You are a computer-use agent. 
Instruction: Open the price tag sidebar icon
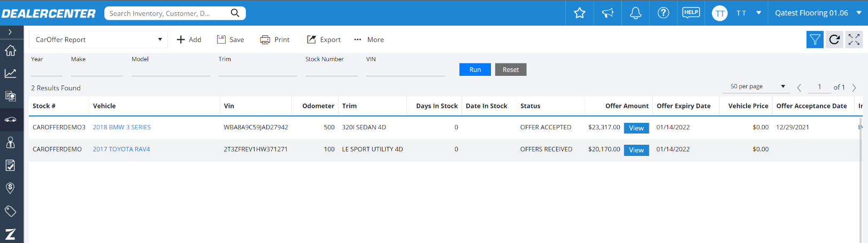[10, 211]
